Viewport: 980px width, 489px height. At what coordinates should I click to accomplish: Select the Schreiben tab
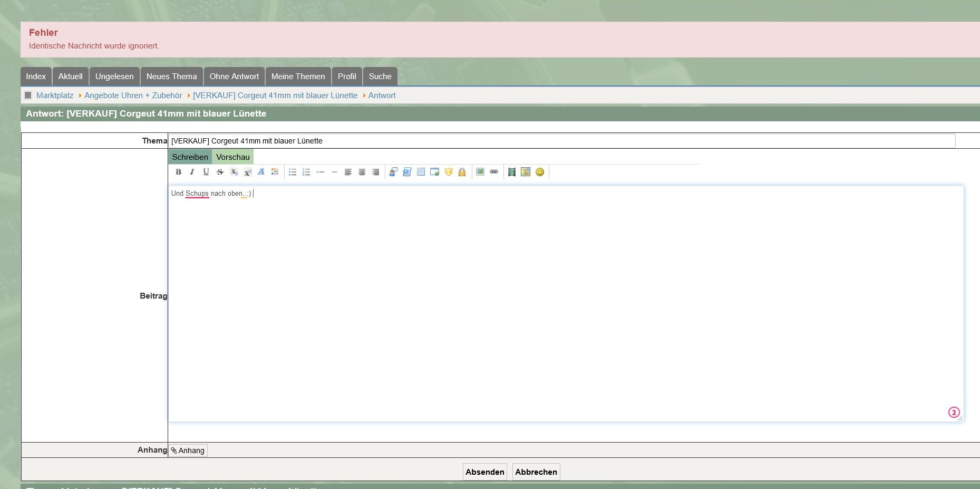click(190, 157)
